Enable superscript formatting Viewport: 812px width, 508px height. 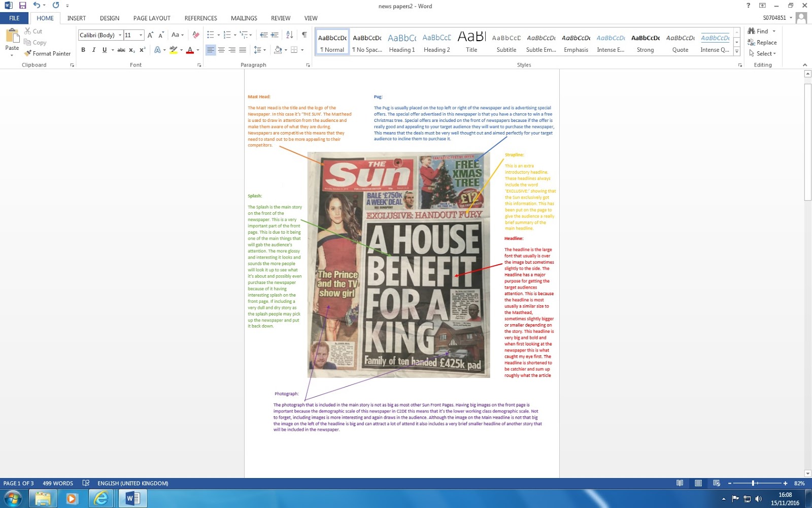141,50
